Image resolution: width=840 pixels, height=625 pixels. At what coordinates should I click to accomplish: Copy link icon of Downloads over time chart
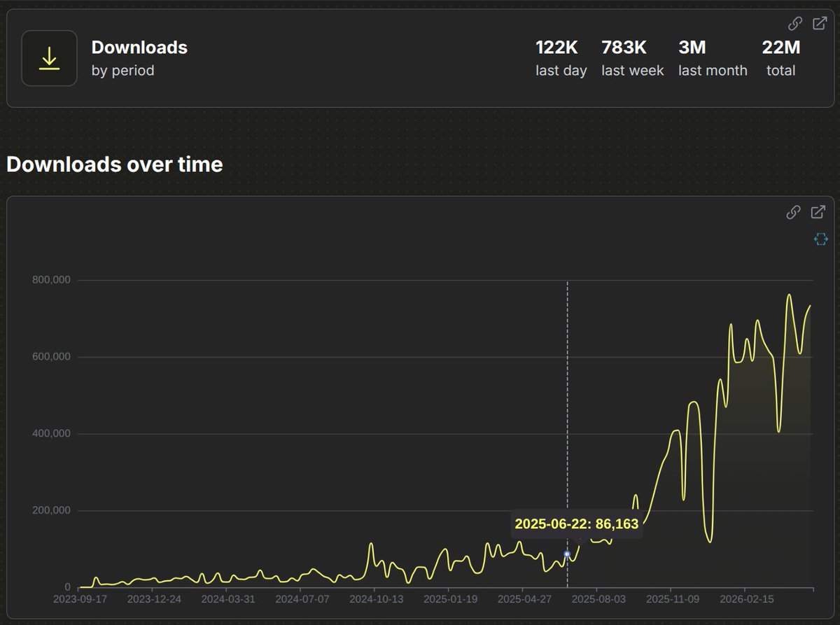pyautogui.click(x=793, y=212)
